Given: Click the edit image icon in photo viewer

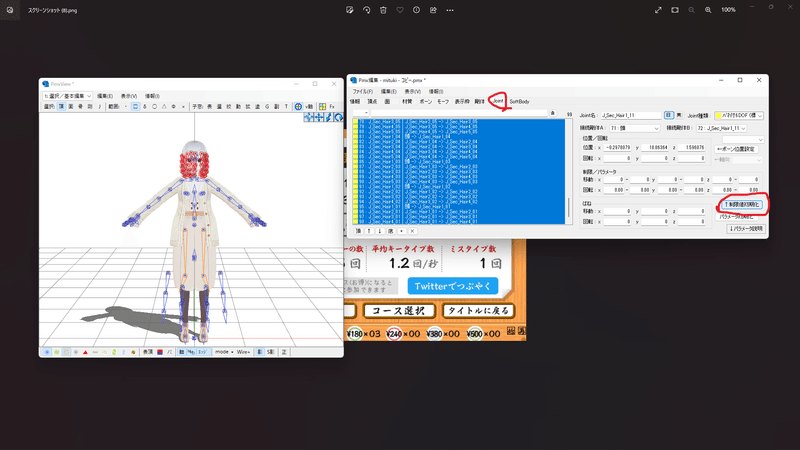Looking at the screenshot, I should coord(349,10).
